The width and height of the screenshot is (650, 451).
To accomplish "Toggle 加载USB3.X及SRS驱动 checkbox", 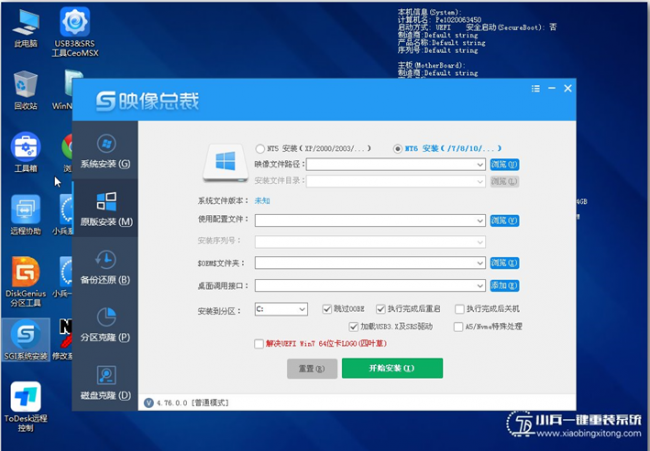I will pos(353,327).
